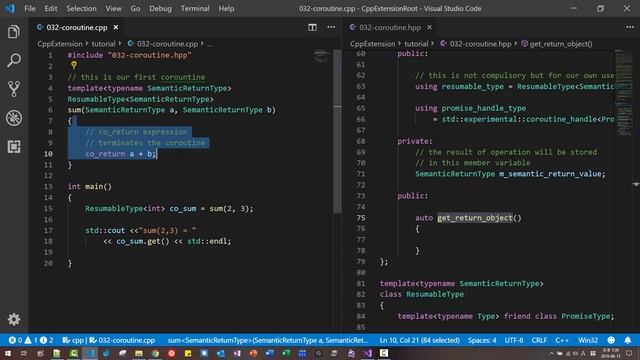This screenshot has width=640, height=360.
Task: Open errors and warnings problems panel
Action: click(x=31, y=340)
